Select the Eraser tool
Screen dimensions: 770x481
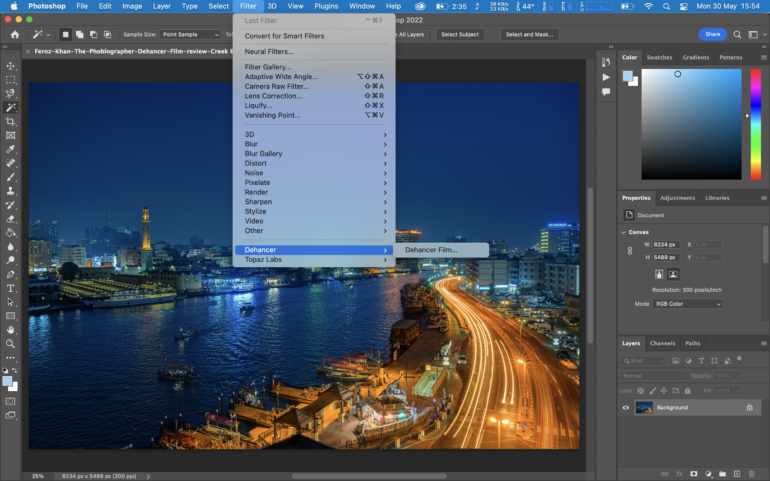click(x=10, y=219)
